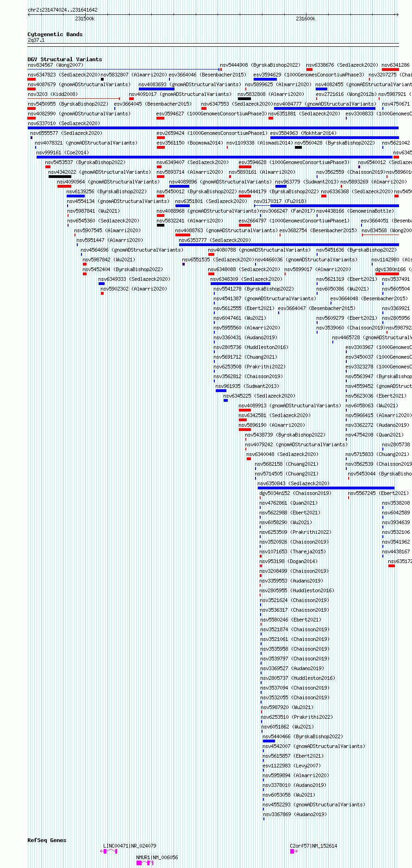The image size is (412, 868).
Task: Click the blue bar under nsv5440466
Action: pos(268,741)
